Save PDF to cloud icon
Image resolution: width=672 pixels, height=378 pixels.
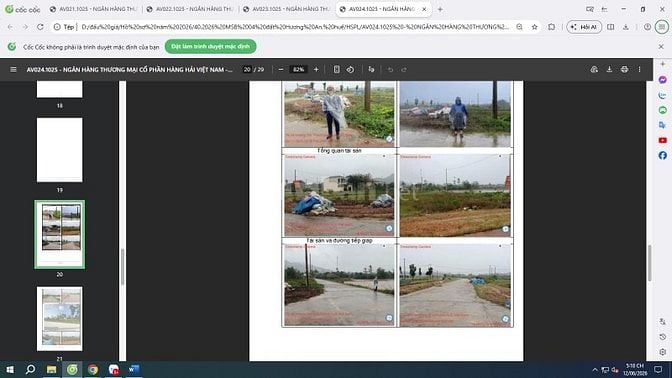pyautogui.click(x=594, y=69)
